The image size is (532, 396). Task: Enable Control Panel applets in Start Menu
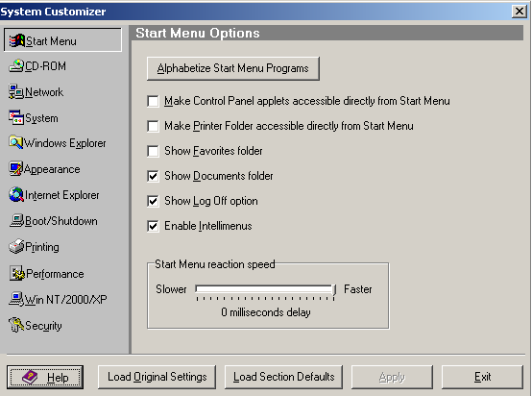[x=153, y=101]
